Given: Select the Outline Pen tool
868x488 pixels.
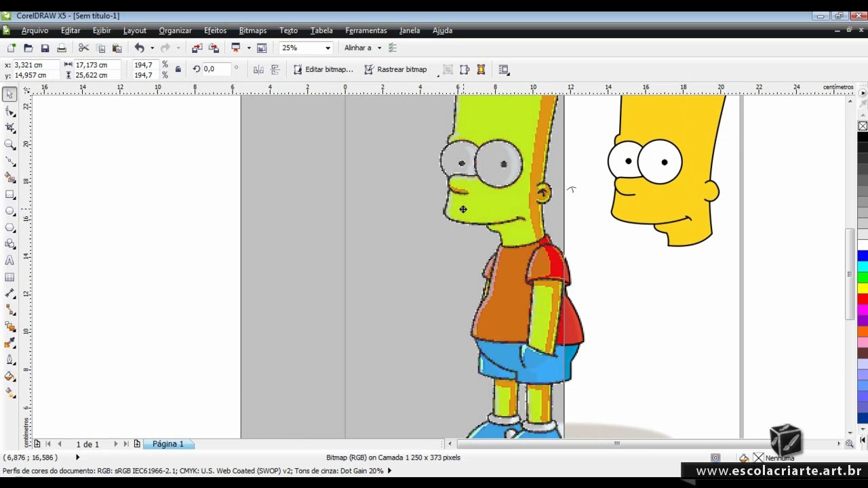Looking at the screenshot, I should click(x=10, y=360).
